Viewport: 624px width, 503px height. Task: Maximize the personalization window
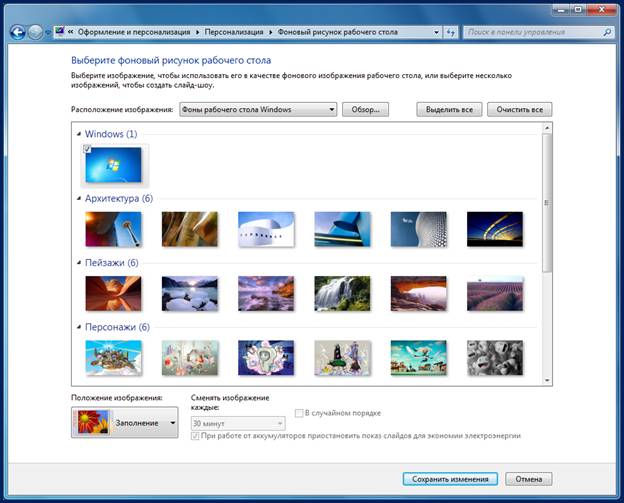pyautogui.click(x=578, y=10)
